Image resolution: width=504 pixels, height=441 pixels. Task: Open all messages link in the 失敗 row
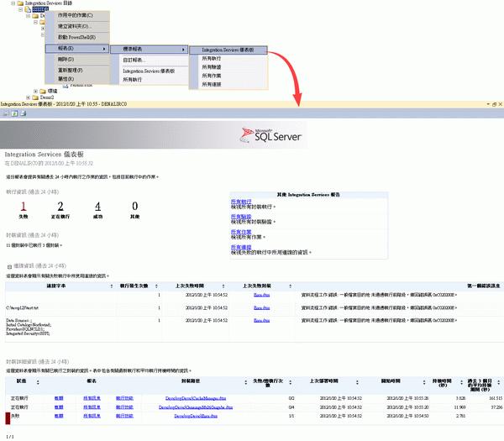click(x=92, y=416)
